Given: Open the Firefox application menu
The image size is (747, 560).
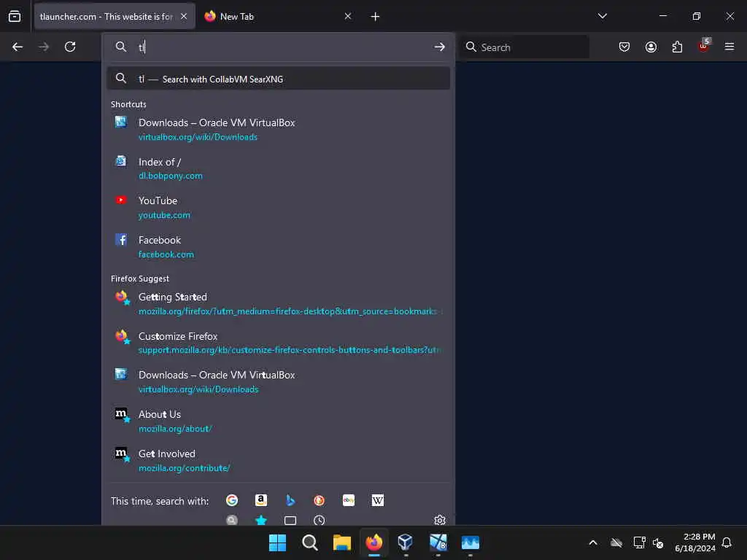Looking at the screenshot, I should coord(729,47).
